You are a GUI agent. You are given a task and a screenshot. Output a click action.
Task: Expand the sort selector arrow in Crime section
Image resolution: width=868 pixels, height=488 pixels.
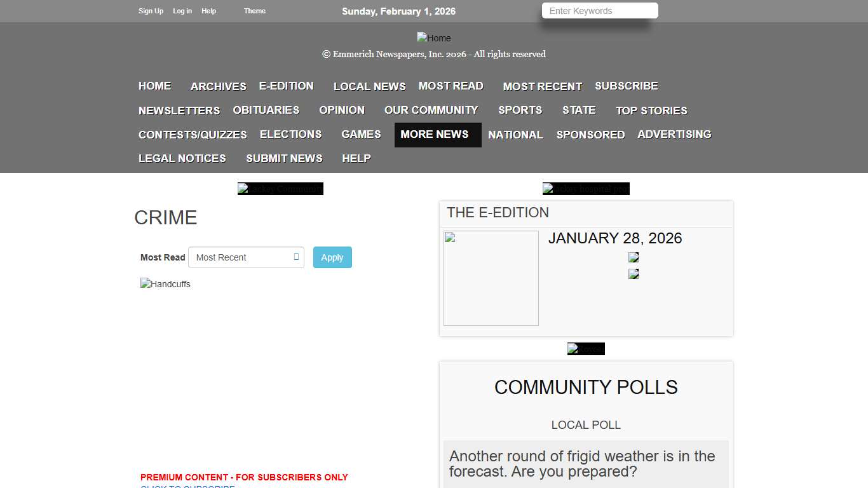[x=295, y=257]
